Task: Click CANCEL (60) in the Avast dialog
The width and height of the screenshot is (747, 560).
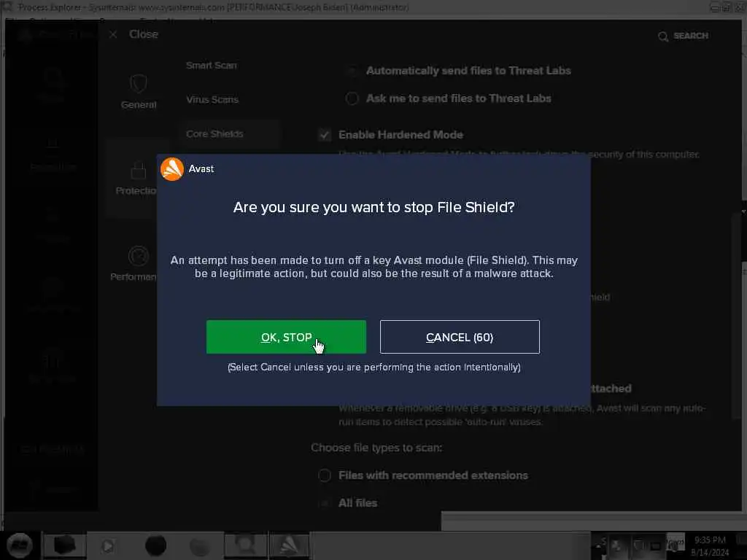Action: (x=460, y=337)
